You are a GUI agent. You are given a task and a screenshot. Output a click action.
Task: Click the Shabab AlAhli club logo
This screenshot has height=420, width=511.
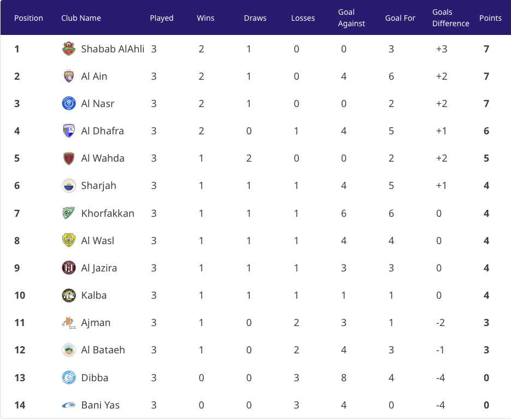tap(69, 49)
